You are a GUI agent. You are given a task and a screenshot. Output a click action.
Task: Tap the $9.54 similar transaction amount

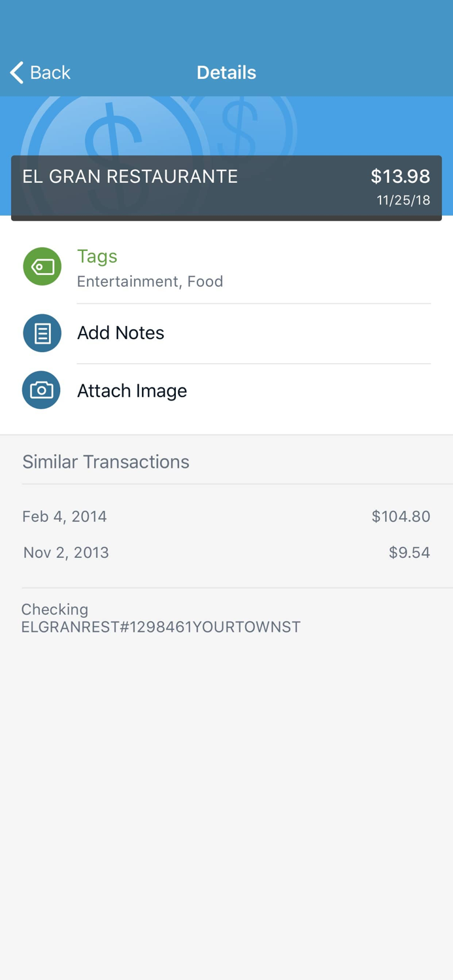[x=409, y=553]
